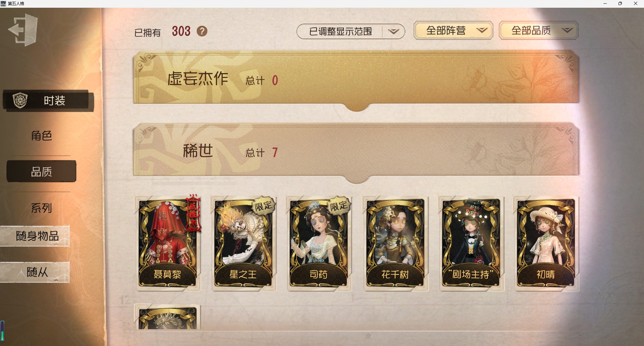Collapse the 稀世 category banner
This screenshot has width=644, height=346.
(356, 151)
